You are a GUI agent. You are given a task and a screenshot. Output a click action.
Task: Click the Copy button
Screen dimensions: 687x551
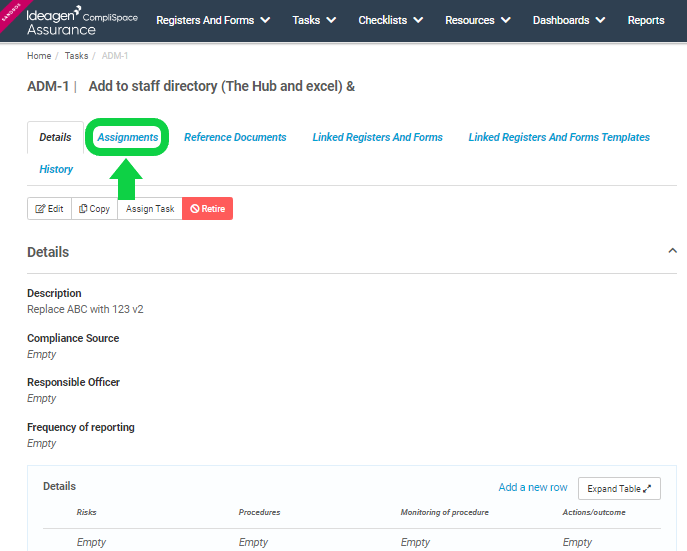click(x=94, y=208)
